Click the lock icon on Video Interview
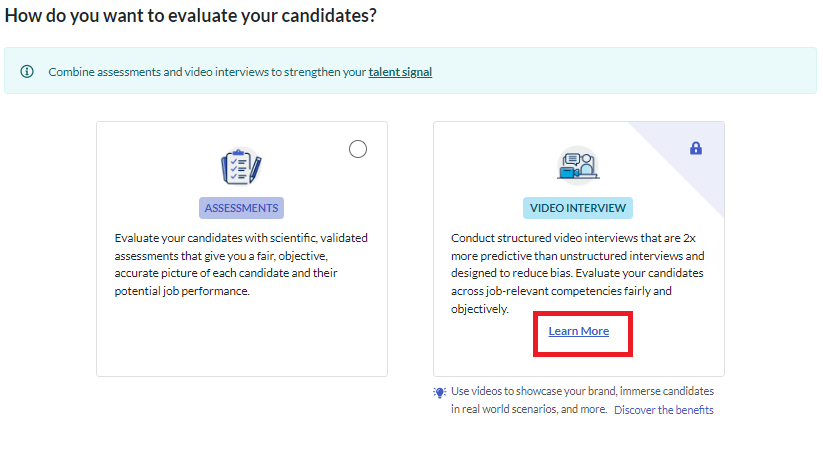This screenshot has width=823, height=454. [696, 148]
